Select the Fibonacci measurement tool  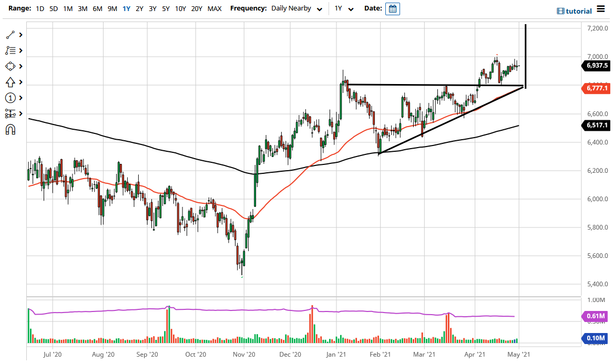point(11,113)
